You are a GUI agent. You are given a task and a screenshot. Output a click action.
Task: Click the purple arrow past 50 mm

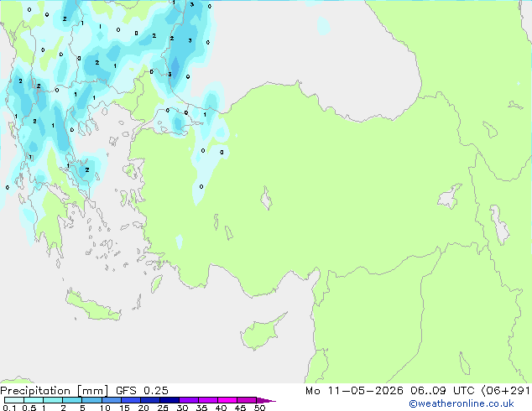(266, 400)
